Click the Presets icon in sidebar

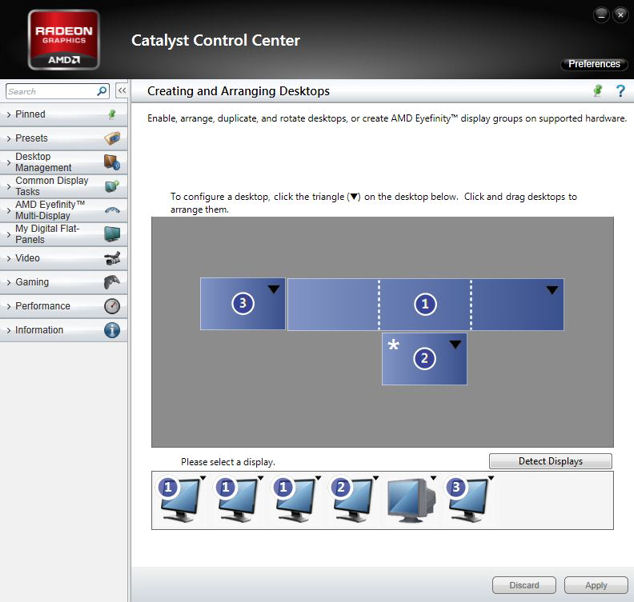pyautogui.click(x=112, y=138)
